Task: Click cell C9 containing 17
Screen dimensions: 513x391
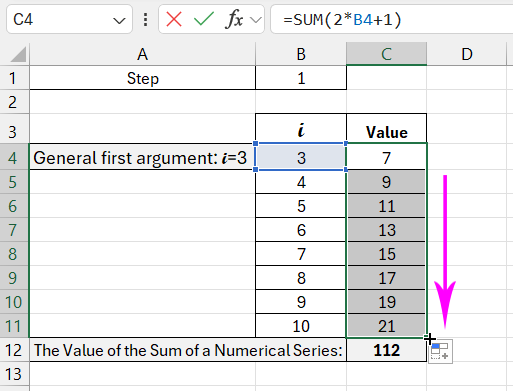Action: pyautogui.click(x=386, y=278)
